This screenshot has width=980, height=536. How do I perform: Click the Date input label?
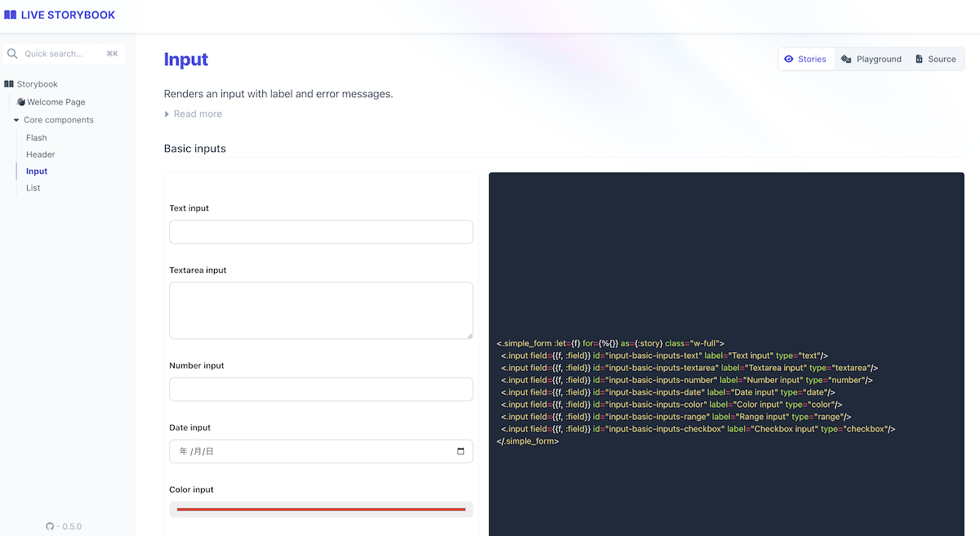(x=189, y=427)
